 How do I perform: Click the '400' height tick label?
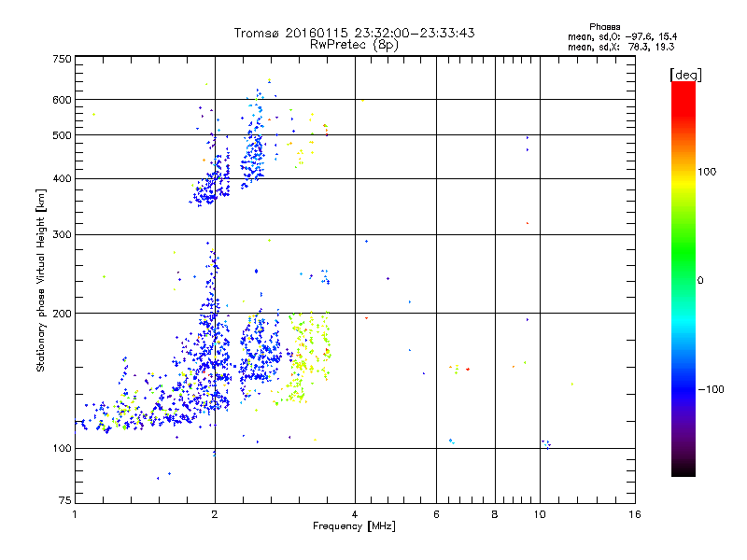coord(63,179)
